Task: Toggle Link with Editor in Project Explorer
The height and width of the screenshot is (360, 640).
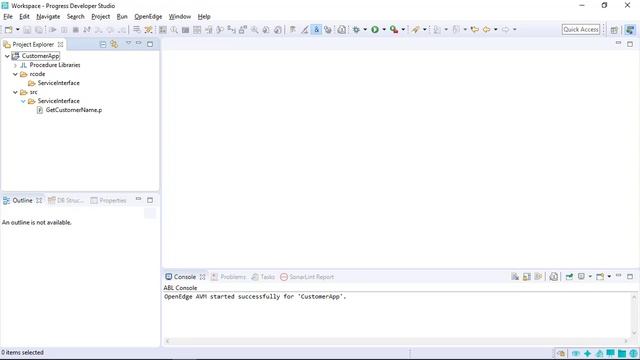Action: coord(114,44)
